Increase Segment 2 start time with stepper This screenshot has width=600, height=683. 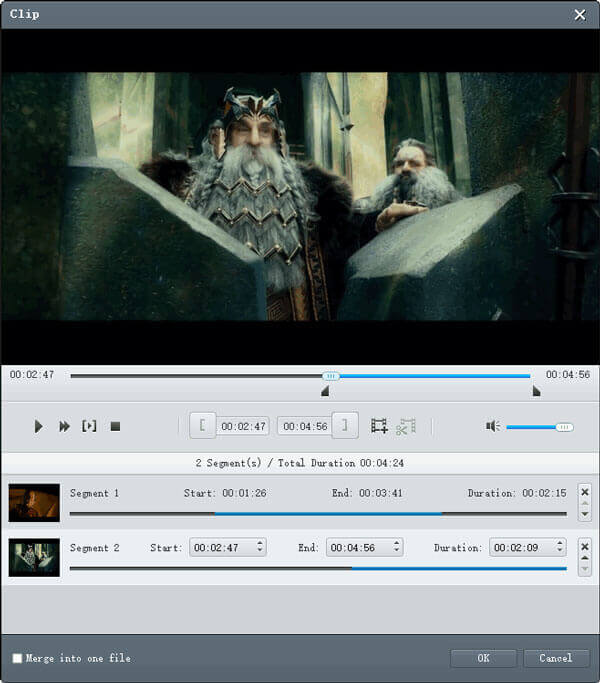[260, 543]
